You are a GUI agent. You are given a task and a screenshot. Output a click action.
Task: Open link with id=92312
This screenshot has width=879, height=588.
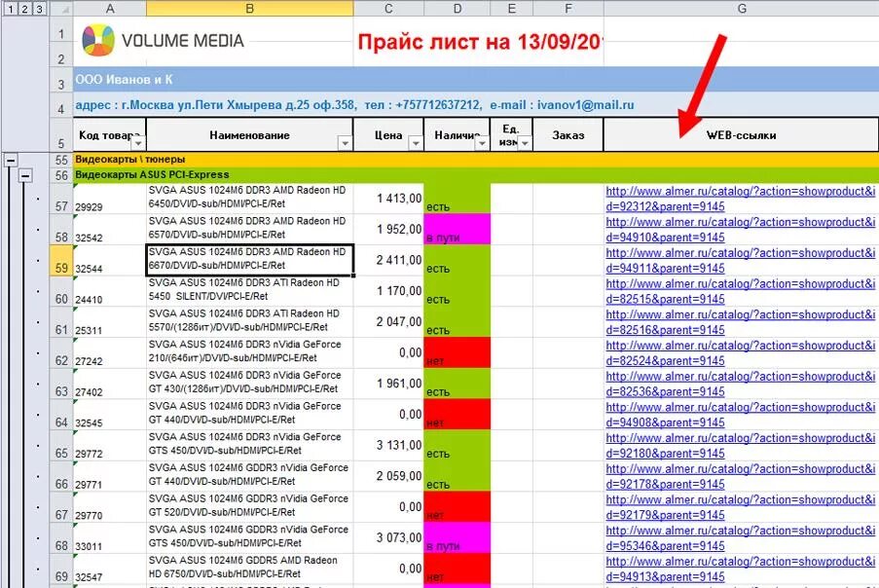pos(740,199)
